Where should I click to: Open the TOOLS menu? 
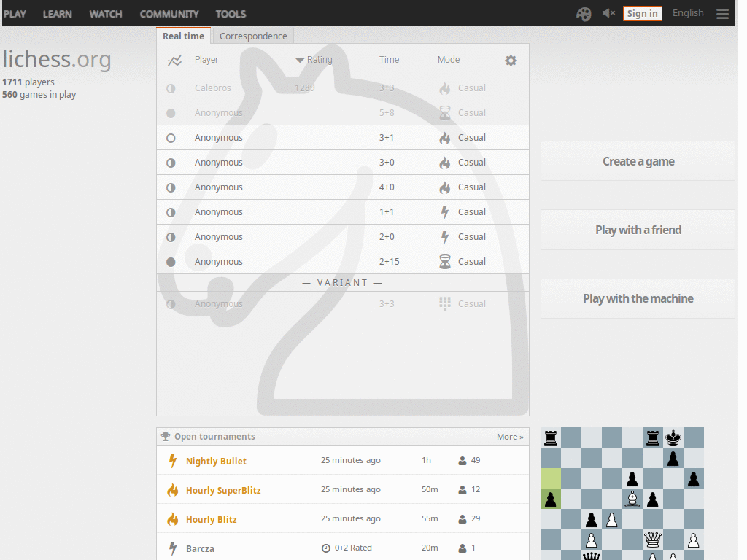pyautogui.click(x=231, y=14)
